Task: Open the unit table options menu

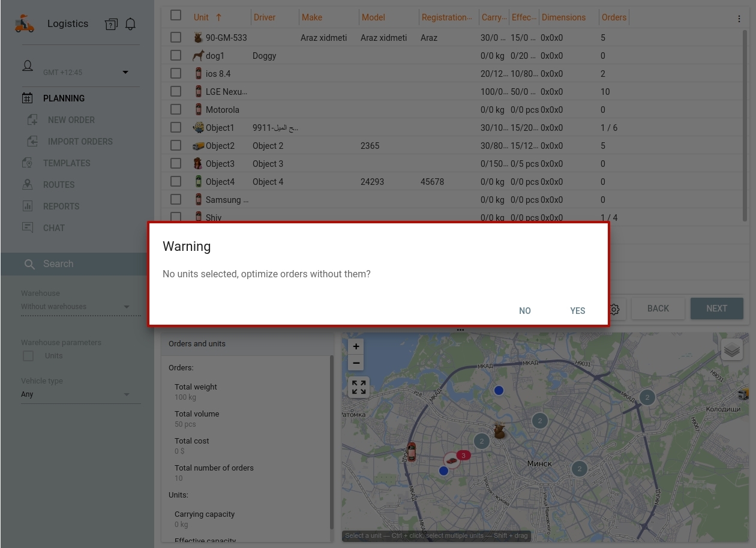Action: pos(739,18)
